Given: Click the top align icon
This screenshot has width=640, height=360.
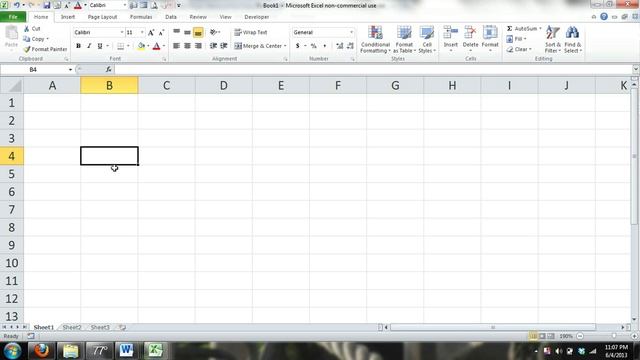Looking at the screenshot, I should click(176, 32).
